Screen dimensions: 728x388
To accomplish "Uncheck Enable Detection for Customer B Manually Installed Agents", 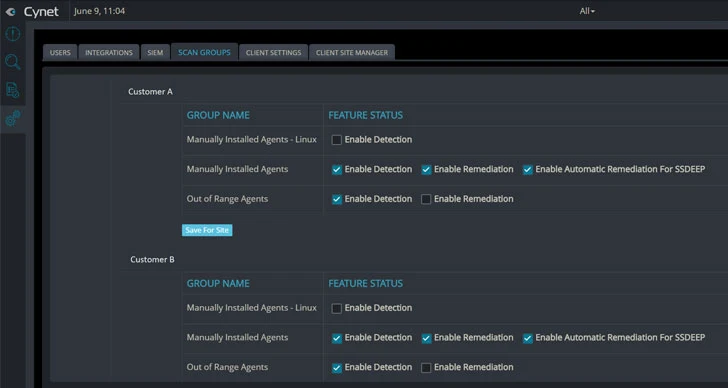I will click(337, 338).
